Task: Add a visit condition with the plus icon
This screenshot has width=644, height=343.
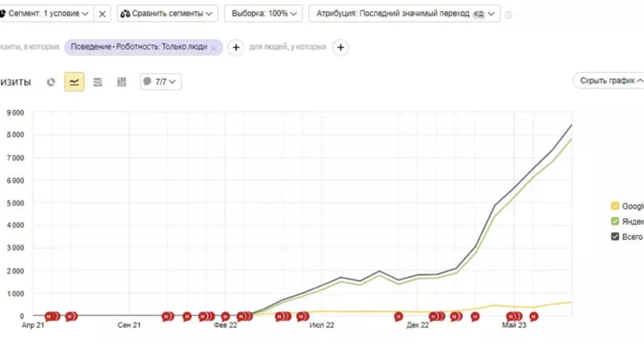Action: click(236, 48)
